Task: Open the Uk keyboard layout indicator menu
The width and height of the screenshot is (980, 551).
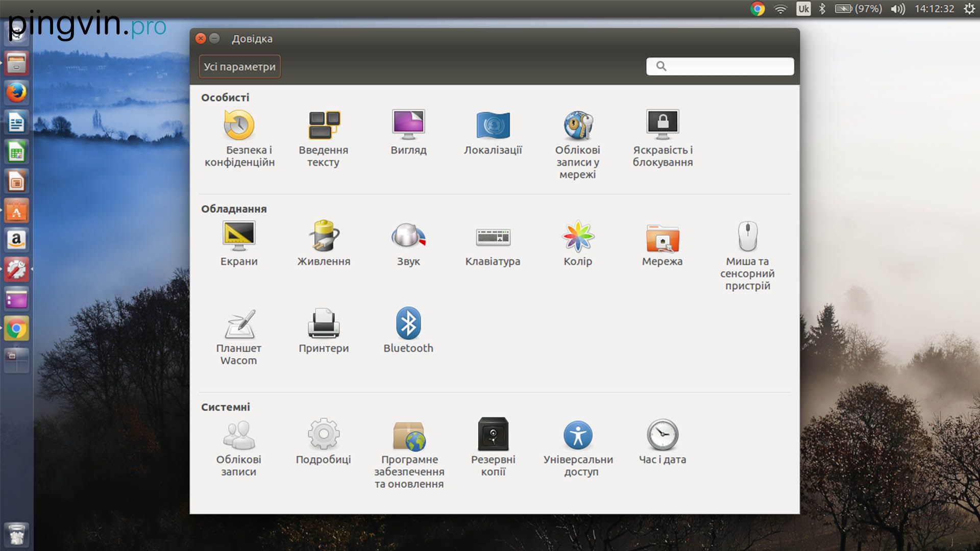Action: (x=803, y=9)
